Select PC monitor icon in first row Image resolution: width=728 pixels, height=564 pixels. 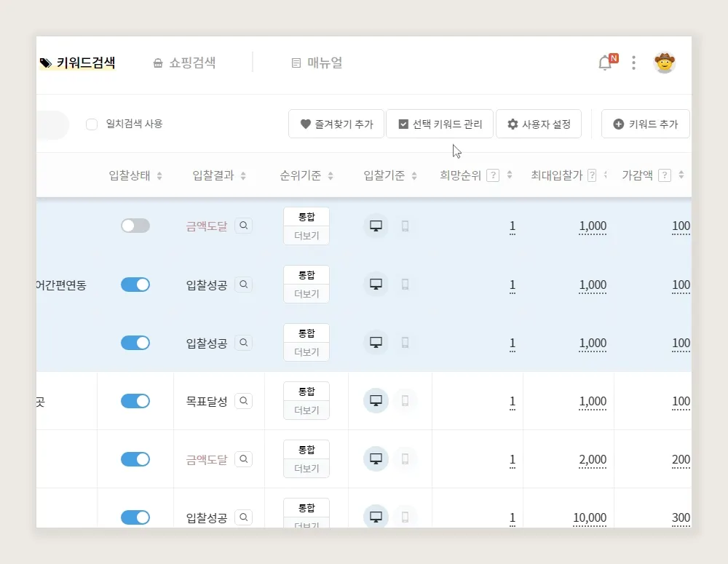coord(376,226)
